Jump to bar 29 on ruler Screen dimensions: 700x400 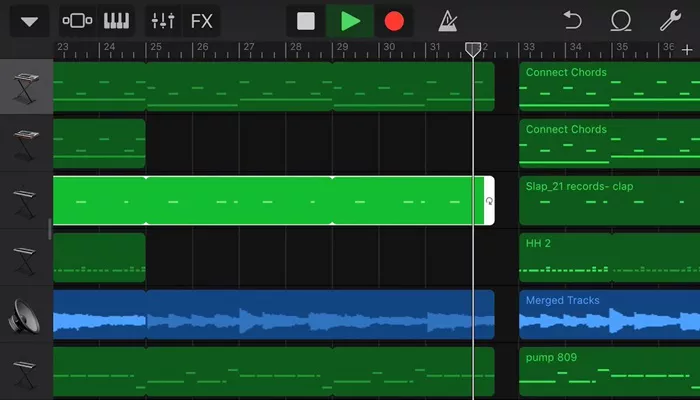tap(342, 47)
